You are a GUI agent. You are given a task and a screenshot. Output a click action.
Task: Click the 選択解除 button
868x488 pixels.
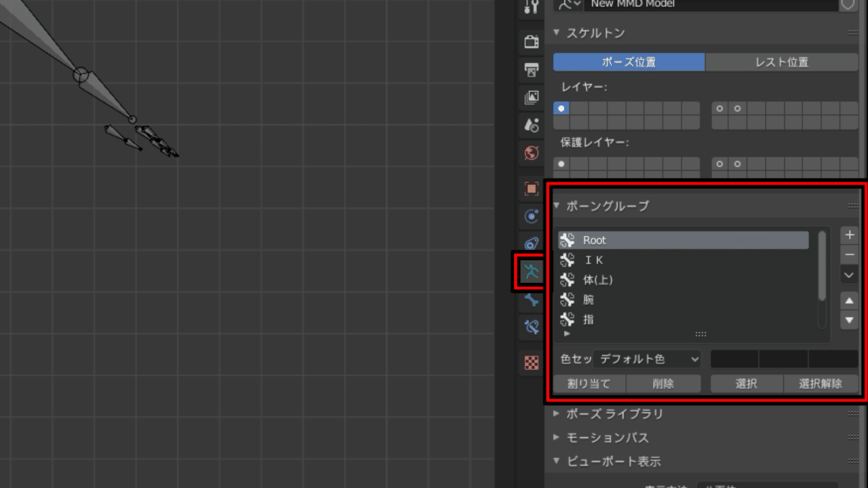(821, 384)
